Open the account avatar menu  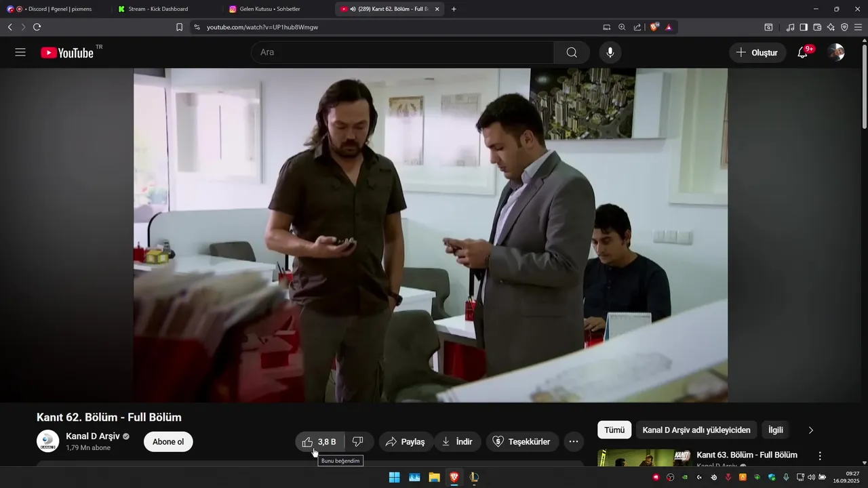[836, 52]
